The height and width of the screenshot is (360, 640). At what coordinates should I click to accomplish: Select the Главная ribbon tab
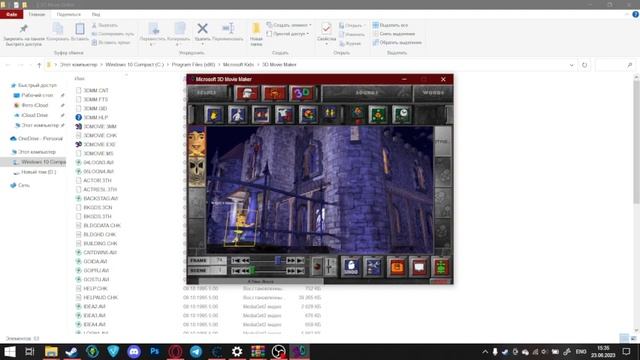(37, 14)
